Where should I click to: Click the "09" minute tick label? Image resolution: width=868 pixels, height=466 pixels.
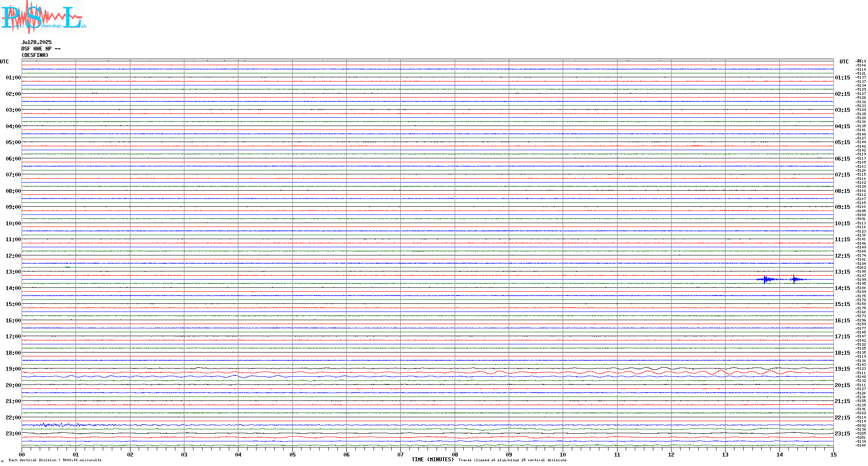coord(509,454)
